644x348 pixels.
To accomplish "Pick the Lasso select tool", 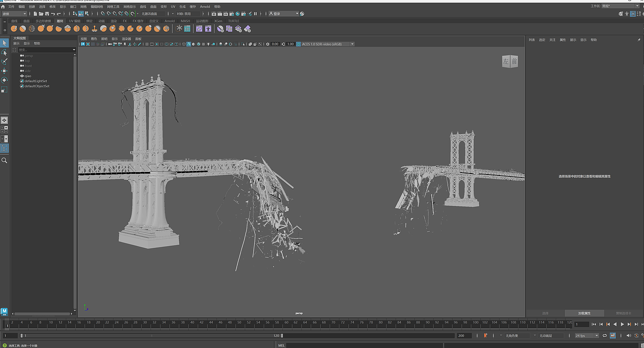I will point(4,52).
